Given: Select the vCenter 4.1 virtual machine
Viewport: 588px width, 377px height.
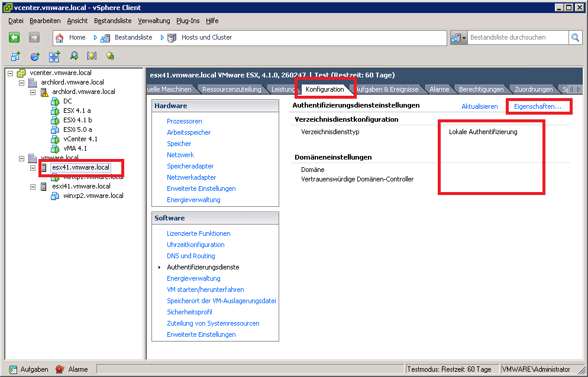Looking at the screenshot, I should pos(80,139).
